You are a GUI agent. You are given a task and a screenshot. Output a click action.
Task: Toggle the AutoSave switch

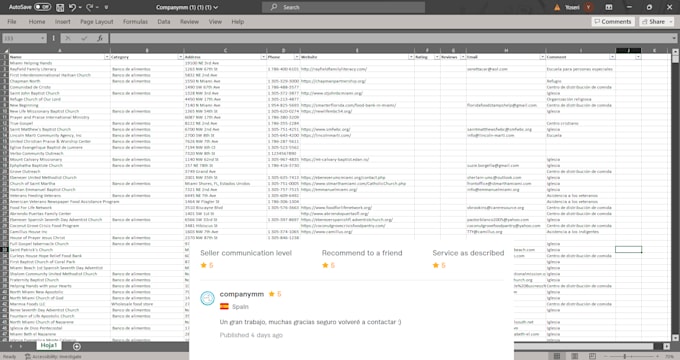click(42, 7)
